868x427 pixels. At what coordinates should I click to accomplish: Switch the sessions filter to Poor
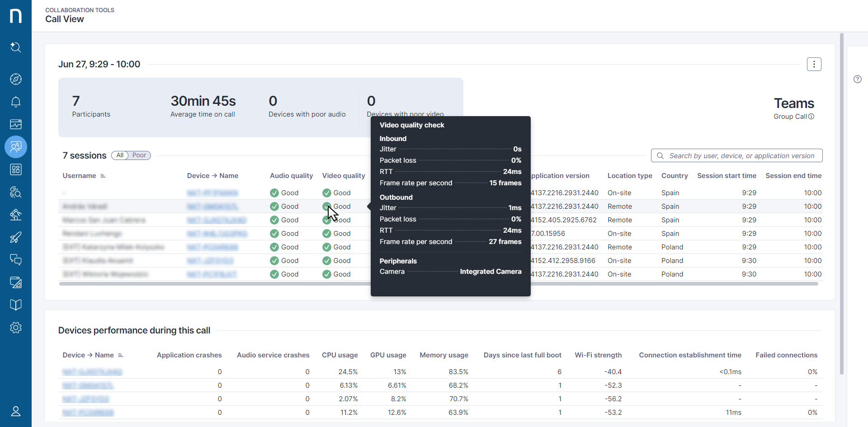139,155
